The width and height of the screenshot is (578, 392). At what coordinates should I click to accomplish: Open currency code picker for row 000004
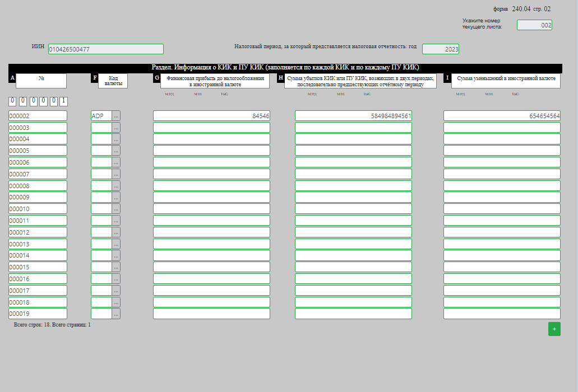(x=115, y=139)
